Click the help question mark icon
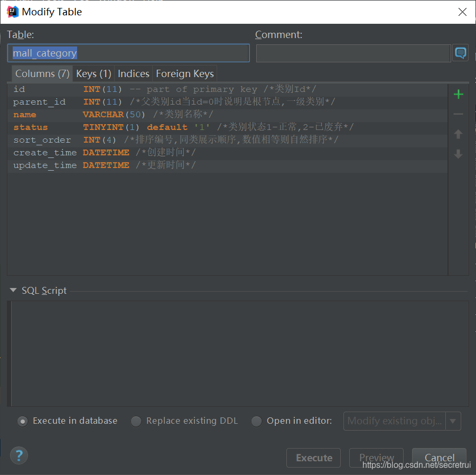 pos(19,455)
